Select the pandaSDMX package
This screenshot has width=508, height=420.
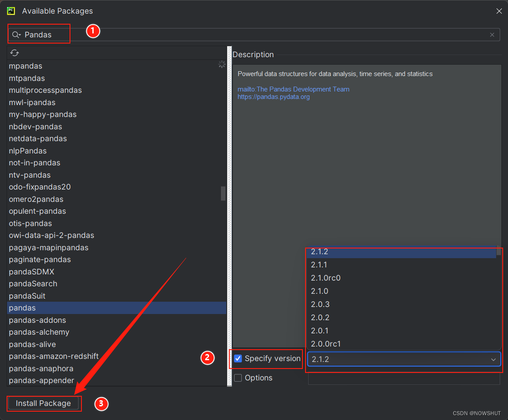click(x=117, y=272)
